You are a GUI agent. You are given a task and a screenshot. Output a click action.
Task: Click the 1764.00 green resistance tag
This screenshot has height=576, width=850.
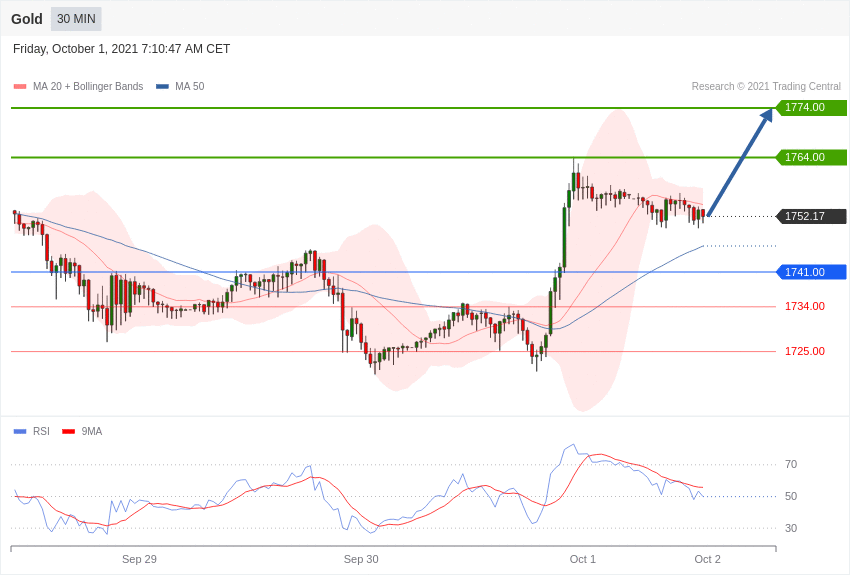(811, 157)
